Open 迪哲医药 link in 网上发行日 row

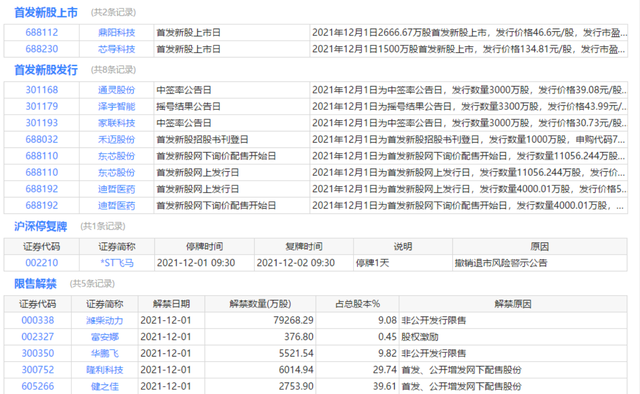116,189
